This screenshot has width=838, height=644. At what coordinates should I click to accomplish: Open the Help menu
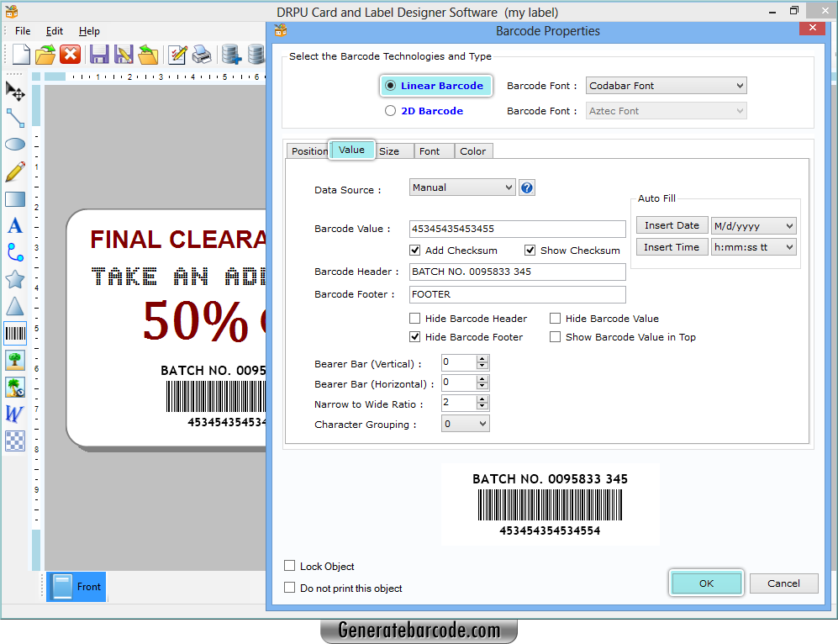[89, 31]
